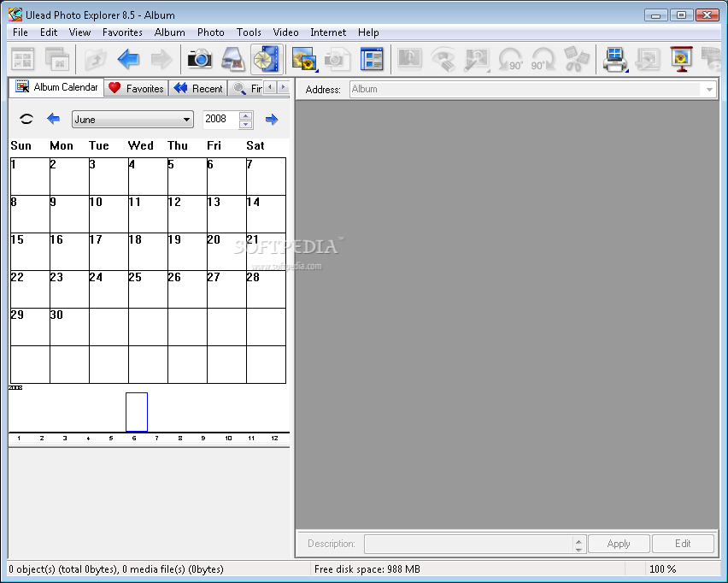This screenshot has width=728, height=583.
Task: Open the Photo menu
Action: coord(211,32)
